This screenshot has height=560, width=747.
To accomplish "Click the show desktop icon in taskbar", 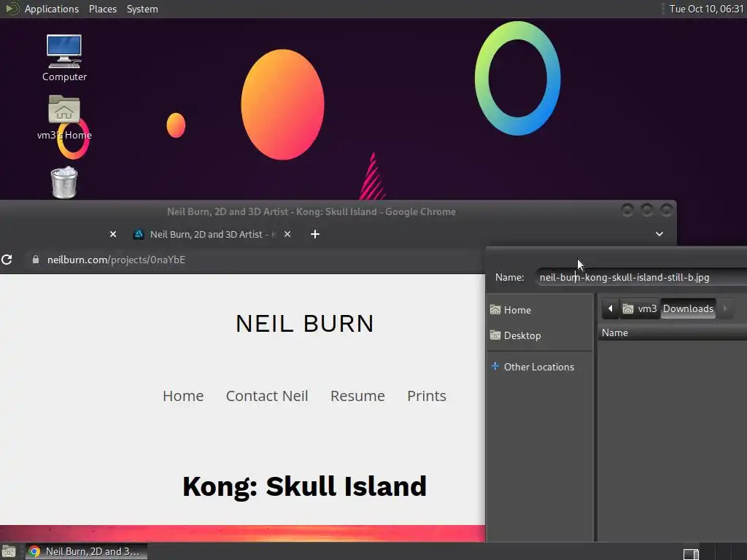I will (9, 552).
